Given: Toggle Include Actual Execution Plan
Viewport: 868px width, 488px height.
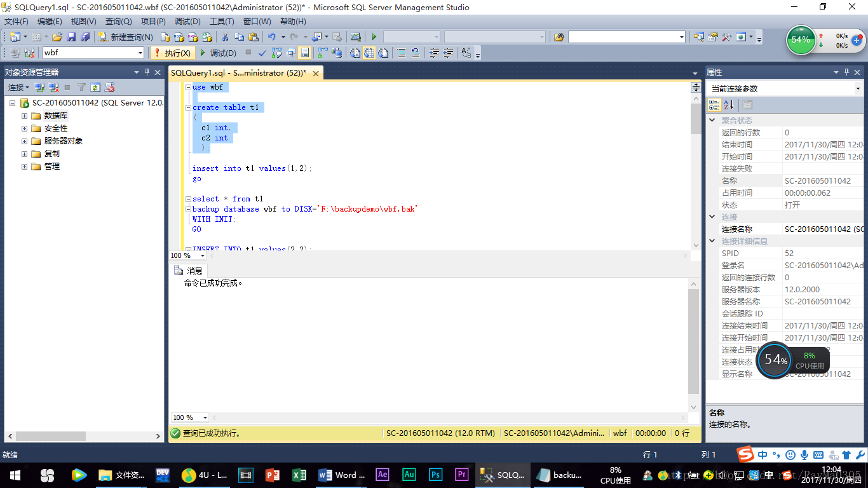Looking at the screenshot, I should click(x=323, y=53).
